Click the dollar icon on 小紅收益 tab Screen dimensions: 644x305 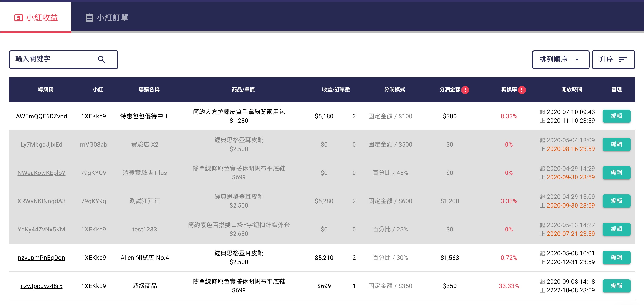click(18, 18)
